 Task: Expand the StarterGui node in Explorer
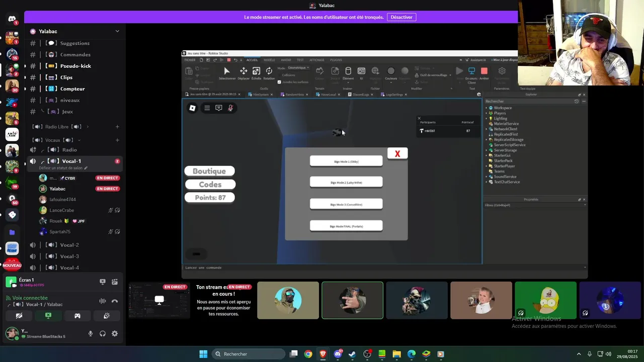pos(487,155)
